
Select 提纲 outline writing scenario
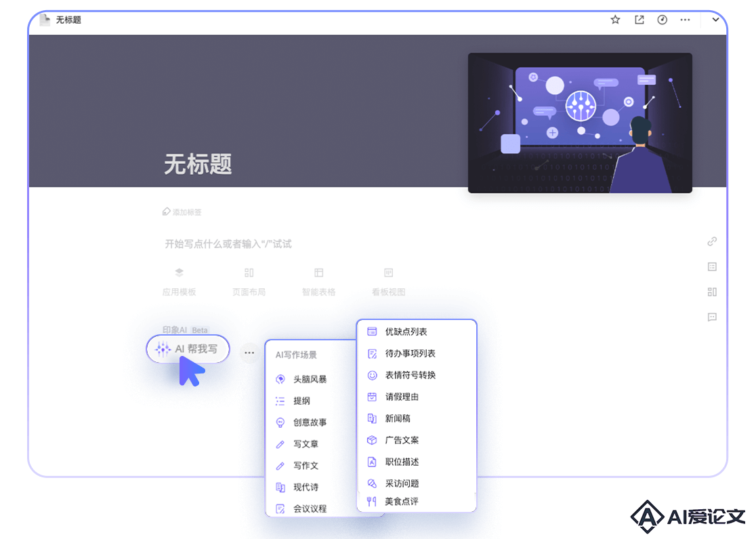[x=301, y=401]
